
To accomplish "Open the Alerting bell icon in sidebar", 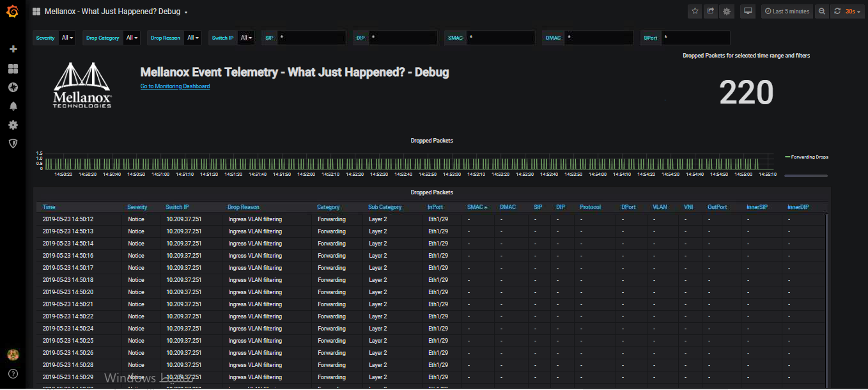I will pyautogui.click(x=13, y=106).
